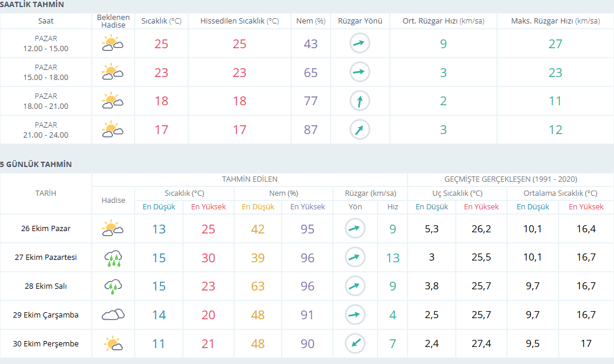The width and height of the screenshot is (614, 364).
Task: Click the weather icon for 18.00 - 21.00
Action: coord(112,101)
